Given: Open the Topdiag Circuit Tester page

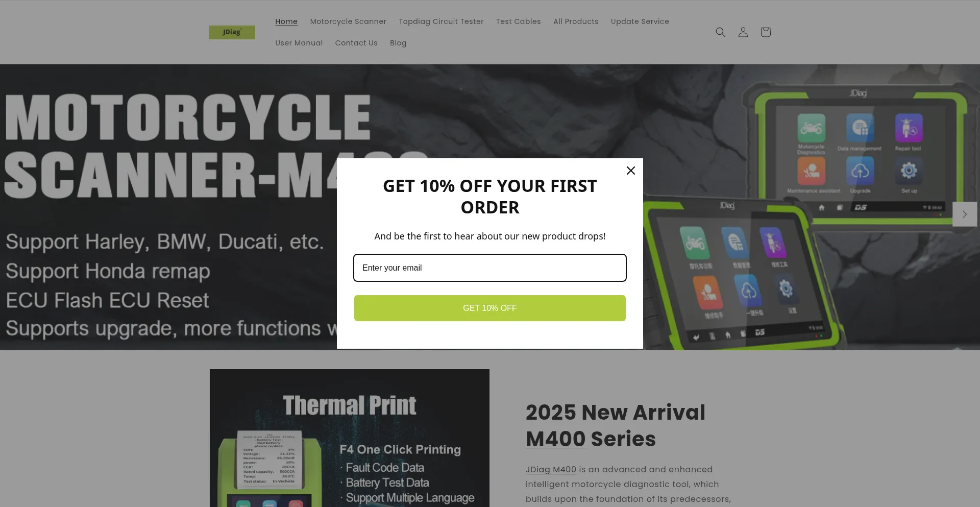Looking at the screenshot, I should click(441, 21).
